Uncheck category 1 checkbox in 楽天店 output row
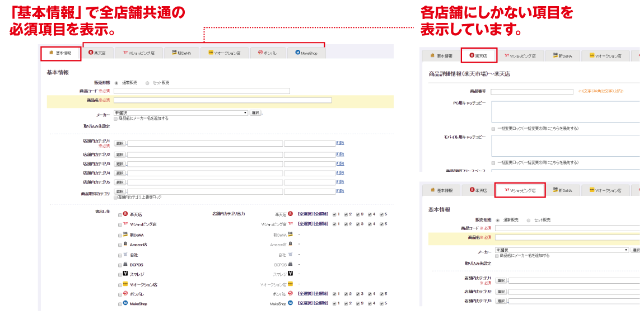Screen dimensions: 644x319 (x=335, y=214)
